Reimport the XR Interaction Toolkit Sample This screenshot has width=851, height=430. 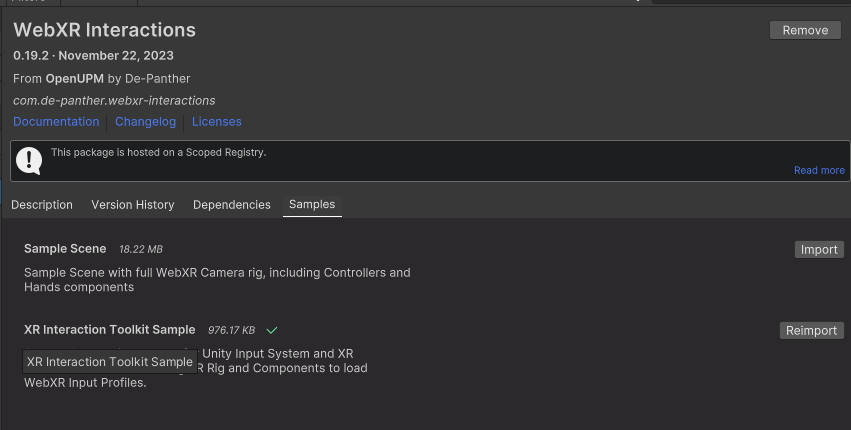click(811, 331)
